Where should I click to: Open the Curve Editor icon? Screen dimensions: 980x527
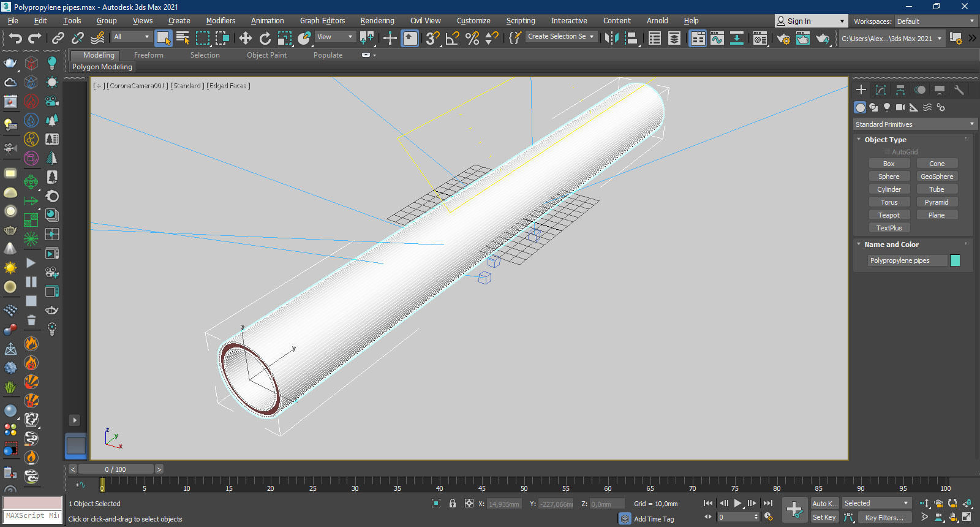[717, 39]
